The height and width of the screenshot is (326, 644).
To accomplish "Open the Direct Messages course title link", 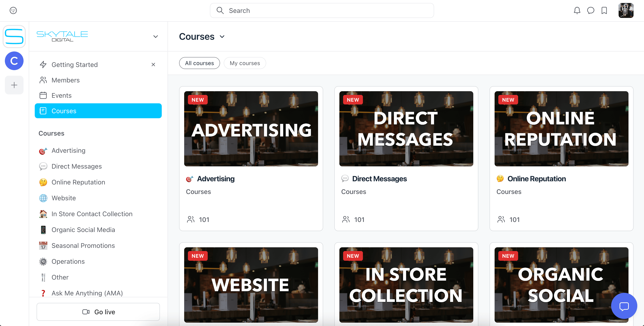I will tap(379, 179).
